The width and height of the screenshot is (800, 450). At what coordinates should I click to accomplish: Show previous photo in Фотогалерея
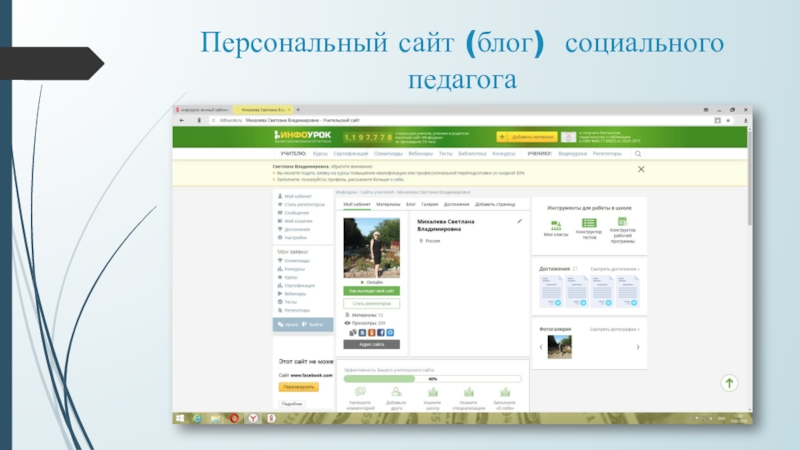pyautogui.click(x=539, y=346)
